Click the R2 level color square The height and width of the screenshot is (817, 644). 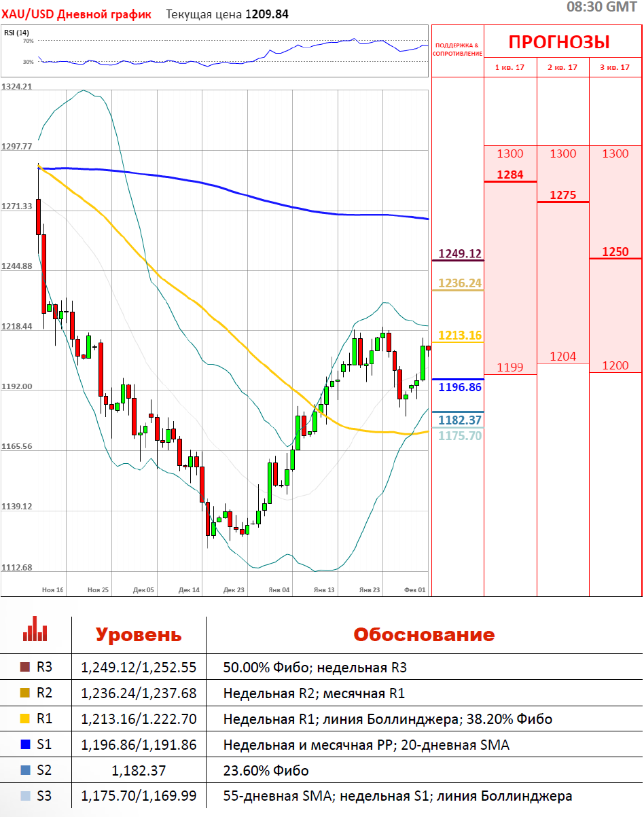click(25, 693)
